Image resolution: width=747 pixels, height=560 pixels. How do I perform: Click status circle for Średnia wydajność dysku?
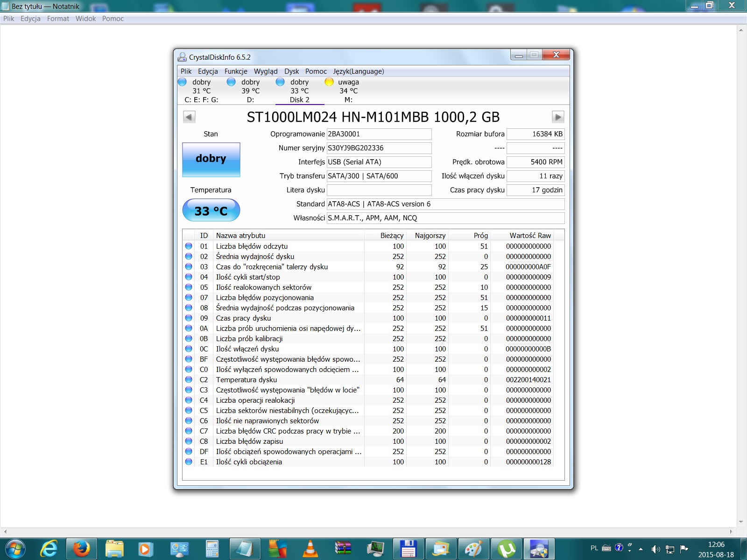[189, 256]
